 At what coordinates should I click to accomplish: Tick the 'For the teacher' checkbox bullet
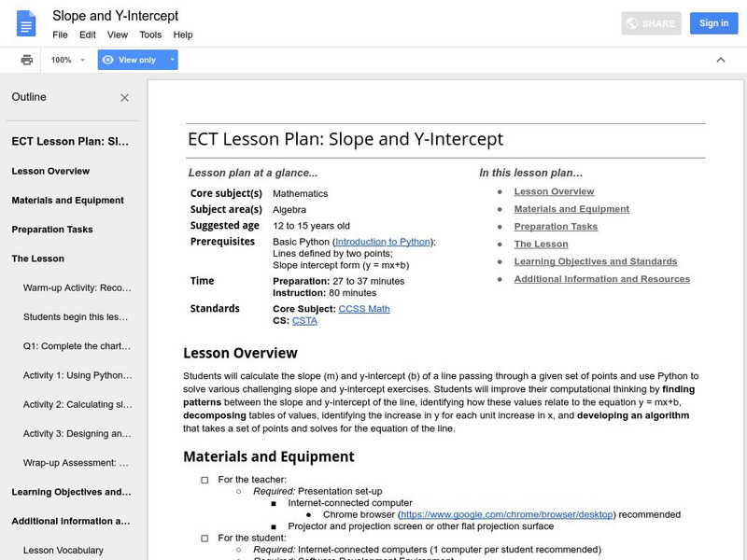pos(204,480)
